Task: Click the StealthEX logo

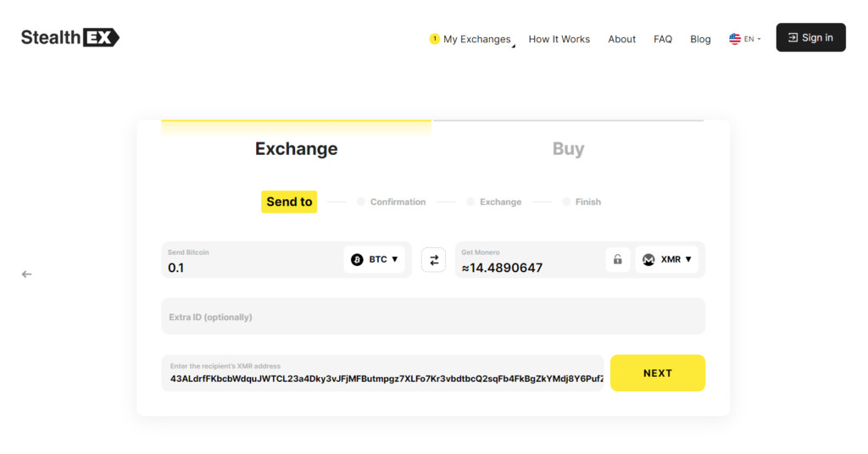Action: pos(70,37)
